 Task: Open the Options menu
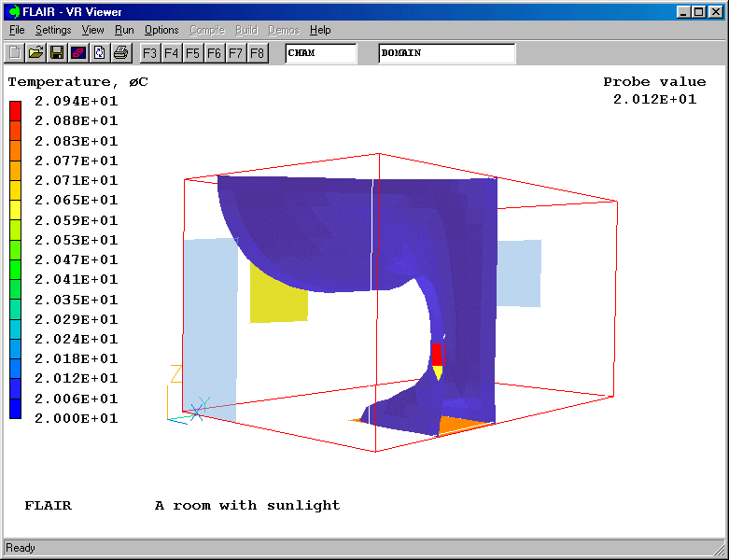[x=161, y=31]
